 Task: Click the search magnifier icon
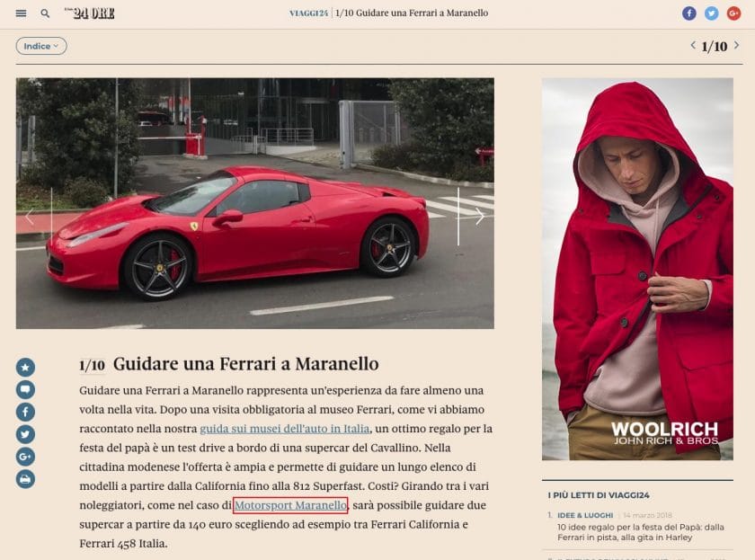coord(45,13)
